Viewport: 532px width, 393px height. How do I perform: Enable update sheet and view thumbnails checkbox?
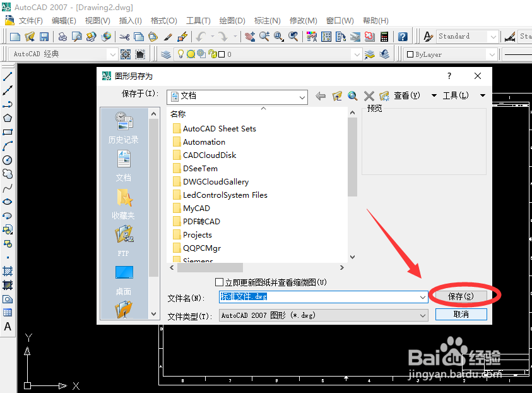tap(220, 282)
